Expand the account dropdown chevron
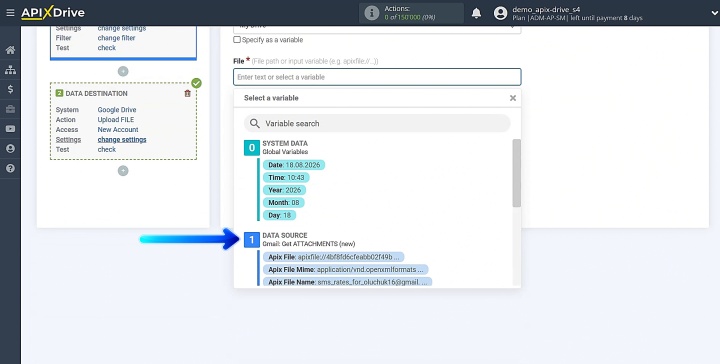Image resolution: width=720 pixels, height=364 pixels. (714, 13)
